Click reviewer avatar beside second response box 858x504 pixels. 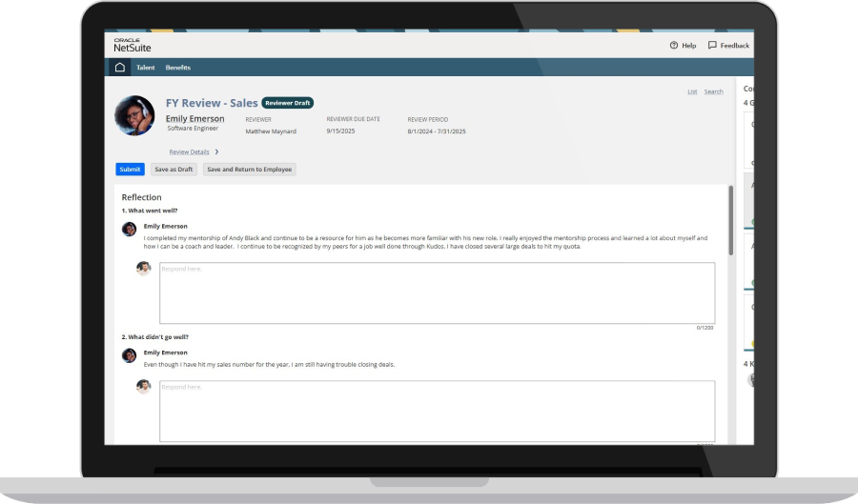coord(144,387)
